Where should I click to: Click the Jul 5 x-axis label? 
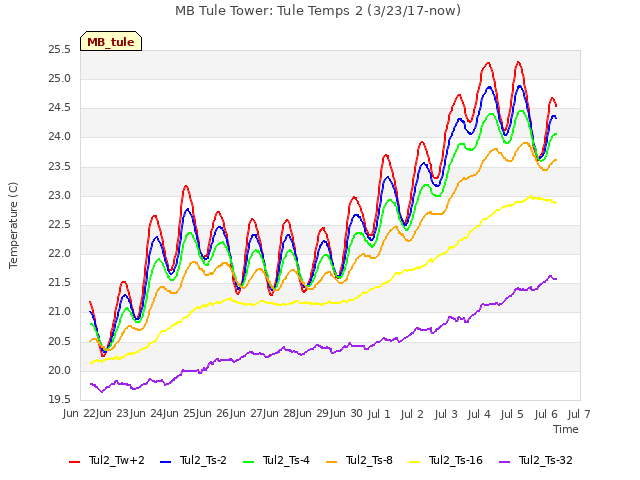coord(512,414)
